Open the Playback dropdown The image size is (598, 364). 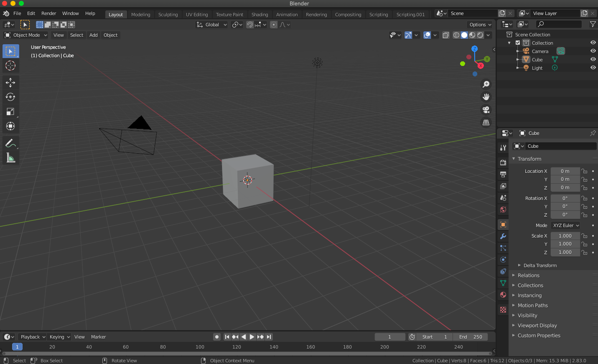point(33,337)
